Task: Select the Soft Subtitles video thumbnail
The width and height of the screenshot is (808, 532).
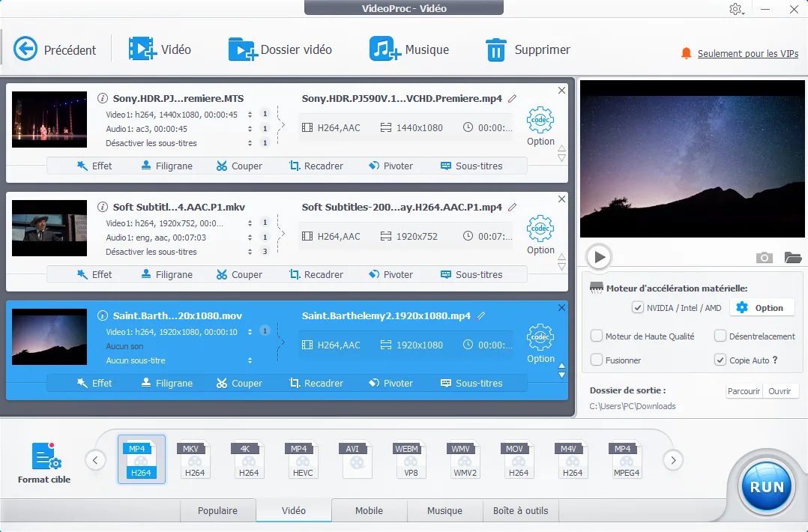Action: (x=49, y=228)
